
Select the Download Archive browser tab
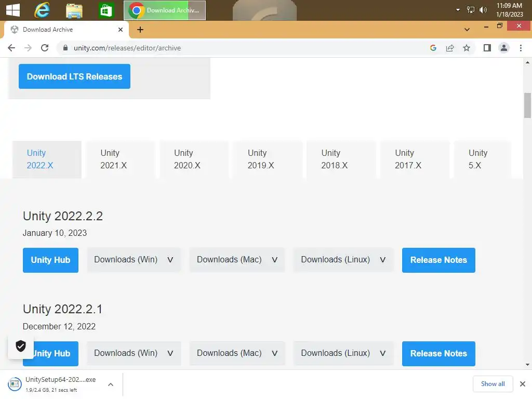[66, 30]
